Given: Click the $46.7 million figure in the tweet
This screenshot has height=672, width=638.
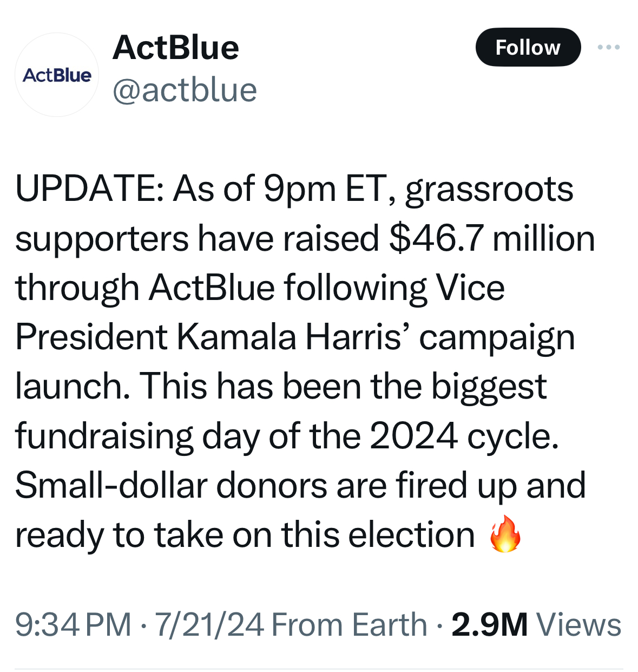Looking at the screenshot, I should point(492,239).
